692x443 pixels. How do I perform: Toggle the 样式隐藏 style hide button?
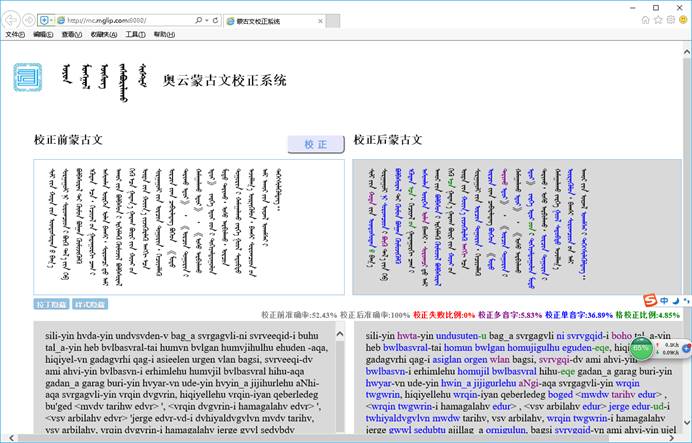pos(90,304)
